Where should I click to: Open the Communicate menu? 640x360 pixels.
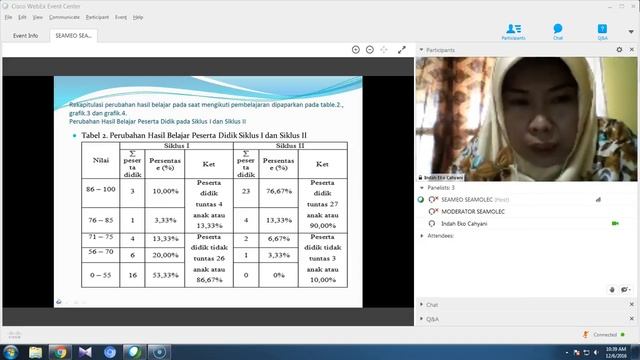64,17
